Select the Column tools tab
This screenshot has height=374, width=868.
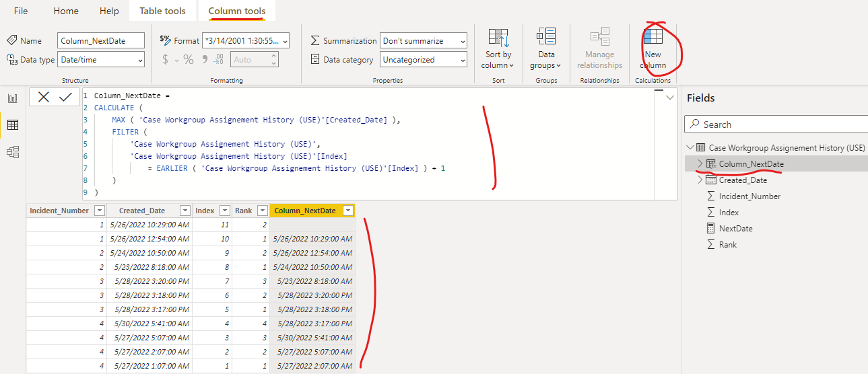pos(237,11)
